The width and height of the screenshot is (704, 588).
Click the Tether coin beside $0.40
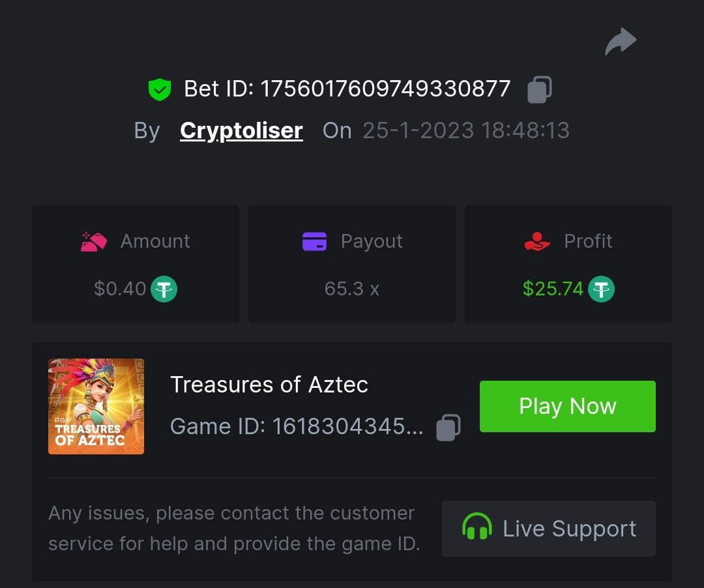coord(164,289)
